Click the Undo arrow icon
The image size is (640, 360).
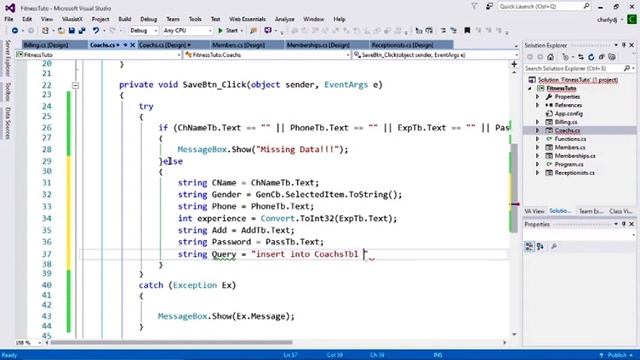[x=96, y=31]
